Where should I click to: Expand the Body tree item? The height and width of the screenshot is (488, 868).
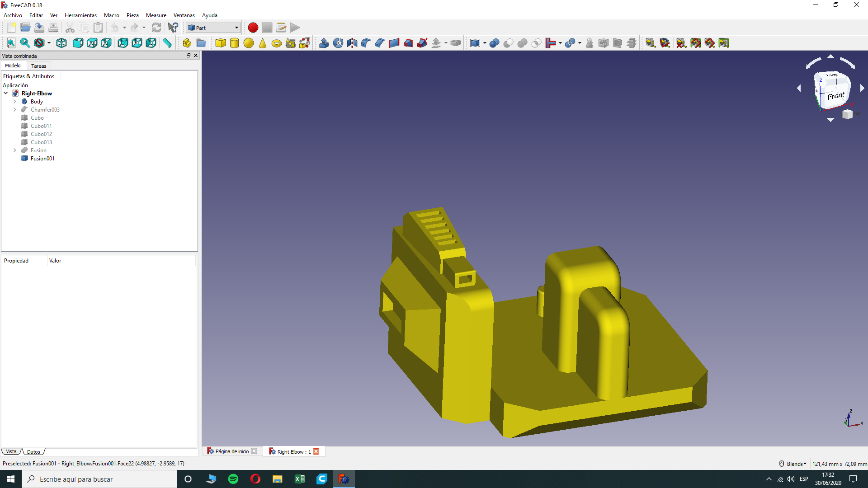(x=14, y=102)
